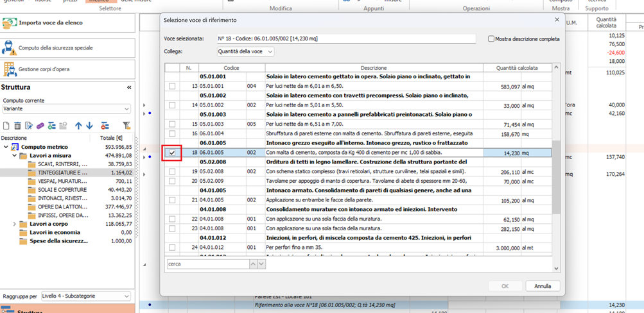Click the add level green plus icon
The image size is (644, 313).
coord(52,126)
